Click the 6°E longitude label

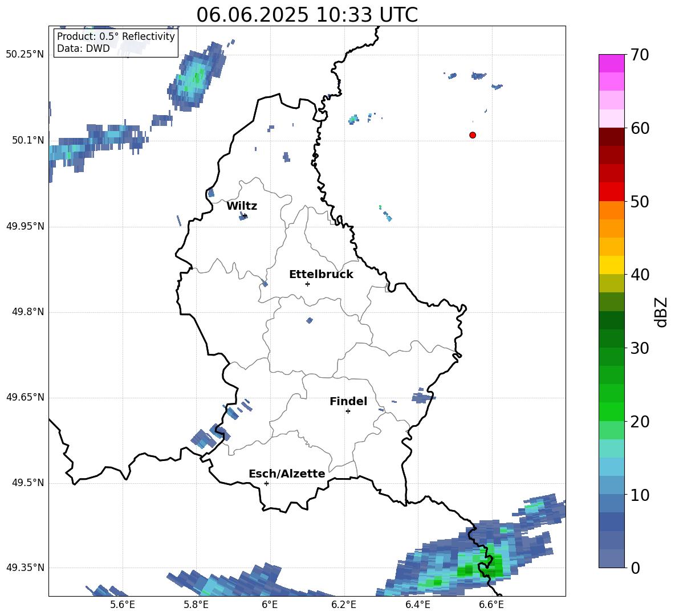point(270,605)
